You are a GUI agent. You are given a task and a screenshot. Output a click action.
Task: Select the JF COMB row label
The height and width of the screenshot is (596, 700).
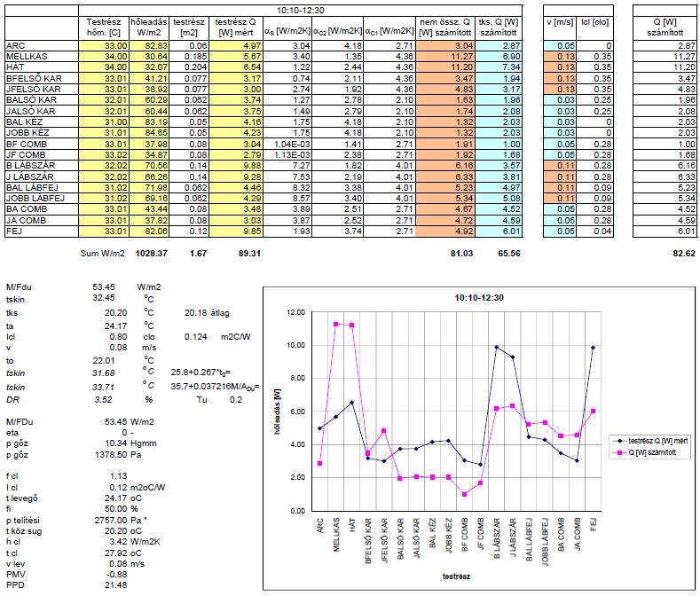pos(42,155)
